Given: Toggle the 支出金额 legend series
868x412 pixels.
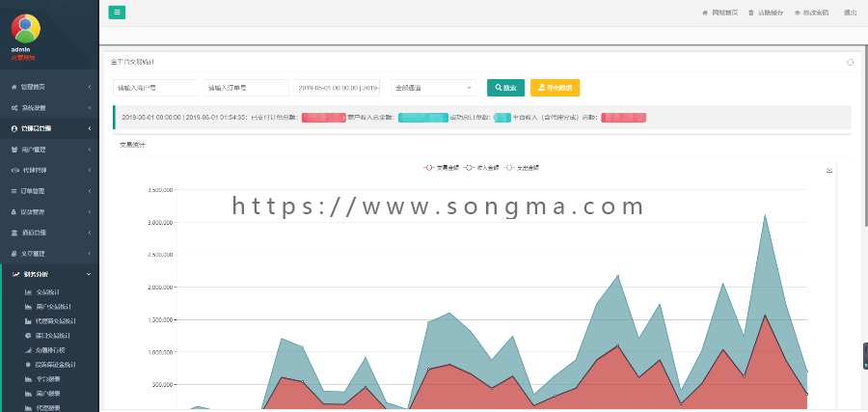Looking at the screenshot, I should coord(521,167).
